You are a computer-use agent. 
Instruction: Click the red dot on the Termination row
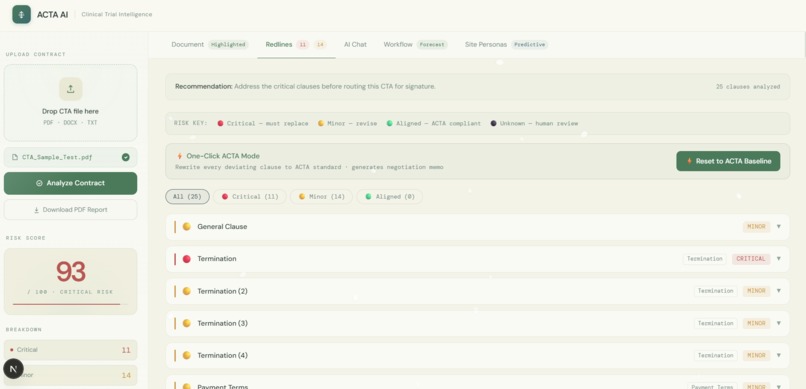point(187,259)
